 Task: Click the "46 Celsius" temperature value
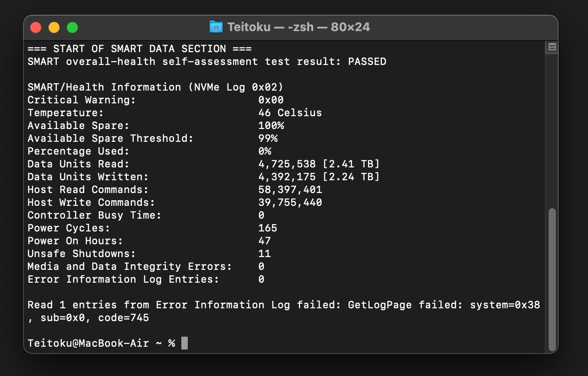(290, 113)
